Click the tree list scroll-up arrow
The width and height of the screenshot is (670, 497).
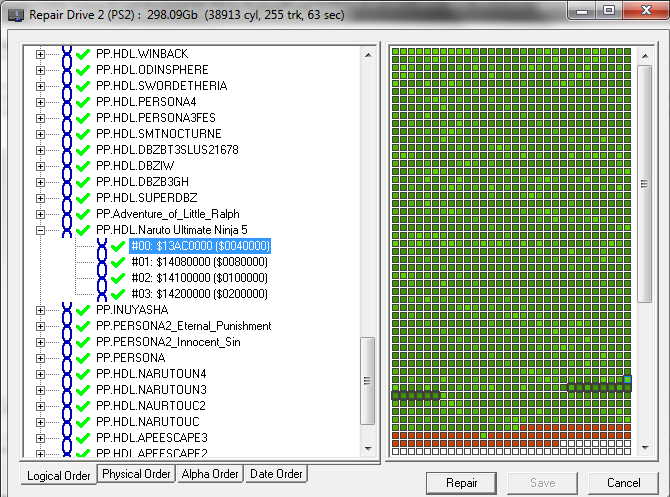click(367, 55)
